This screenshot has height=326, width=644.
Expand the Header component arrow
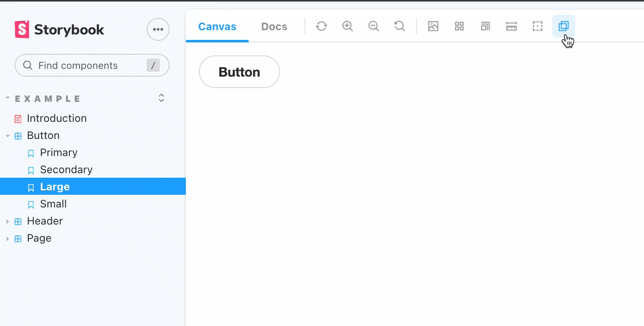pos(7,222)
